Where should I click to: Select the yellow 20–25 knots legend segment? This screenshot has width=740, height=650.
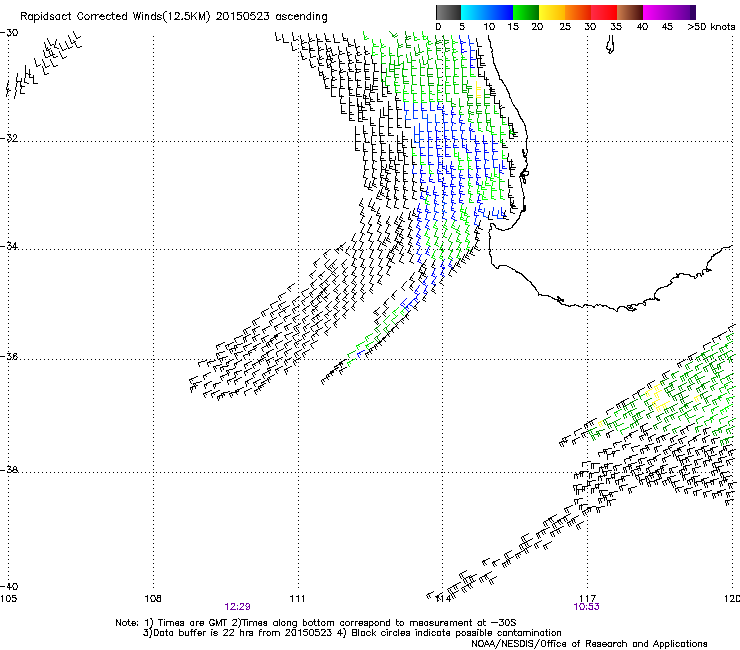pos(552,12)
